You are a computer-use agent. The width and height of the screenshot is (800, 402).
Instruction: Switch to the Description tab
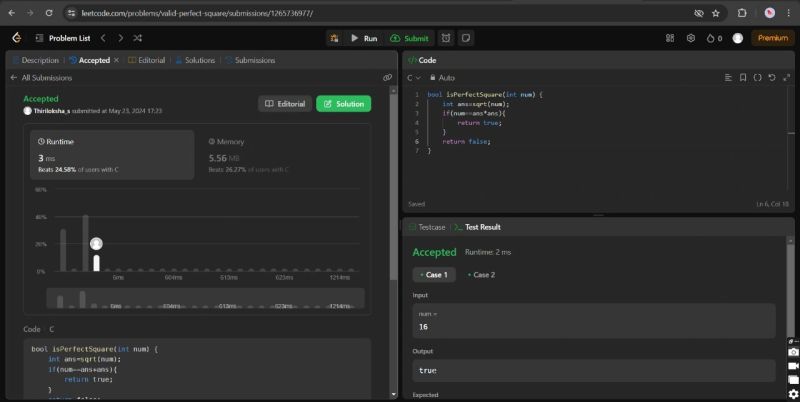pyautogui.click(x=36, y=60)
